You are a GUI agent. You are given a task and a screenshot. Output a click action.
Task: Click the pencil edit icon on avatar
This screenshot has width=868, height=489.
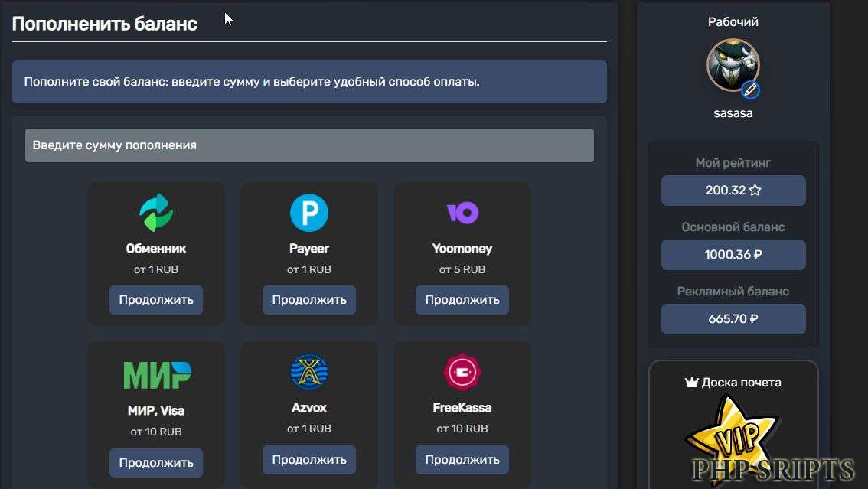click(x=750, y=90)
